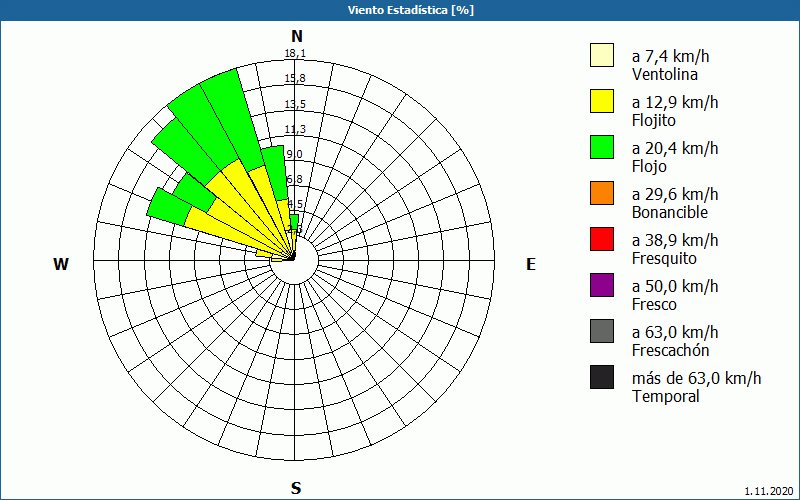The image size is (800, 500).
Task: Click the 'Flojo' label
Action: pyautogui.click(x=649, y=167)
